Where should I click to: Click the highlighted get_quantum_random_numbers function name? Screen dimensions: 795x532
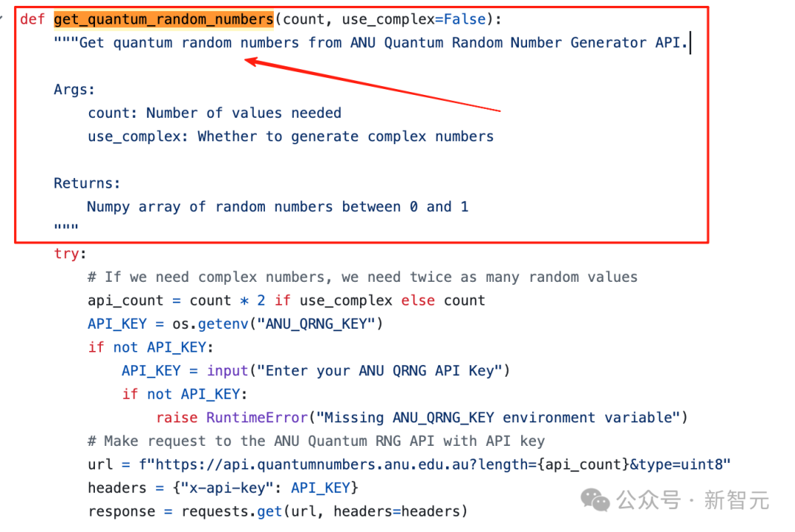[163, 19]
